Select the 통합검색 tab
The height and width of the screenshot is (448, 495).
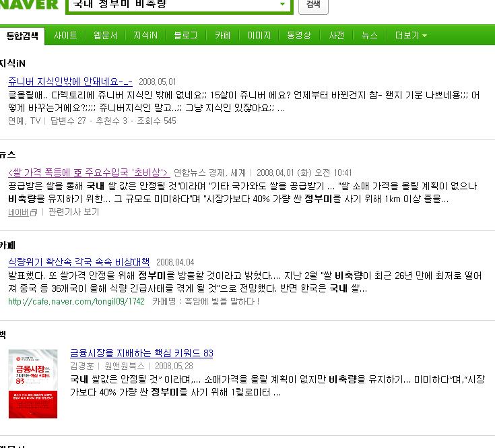[x=22, y=36]
